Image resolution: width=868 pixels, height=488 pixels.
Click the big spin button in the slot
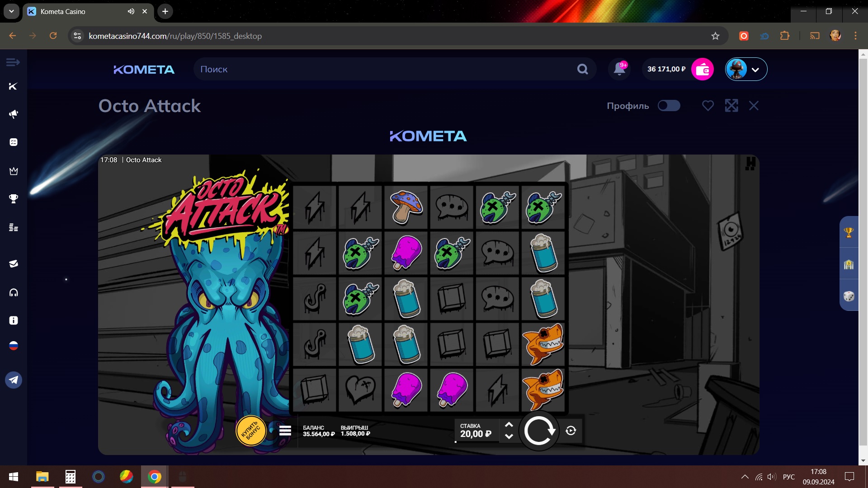[538, 431]
